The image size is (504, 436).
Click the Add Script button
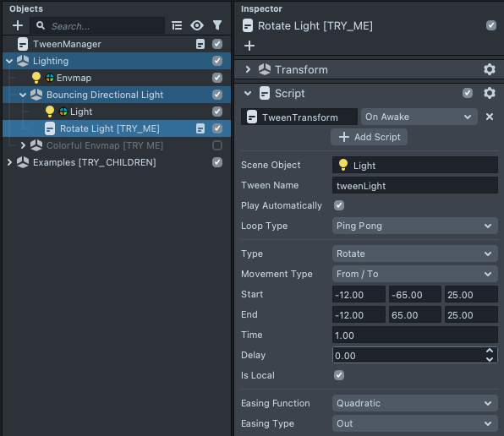369,137
